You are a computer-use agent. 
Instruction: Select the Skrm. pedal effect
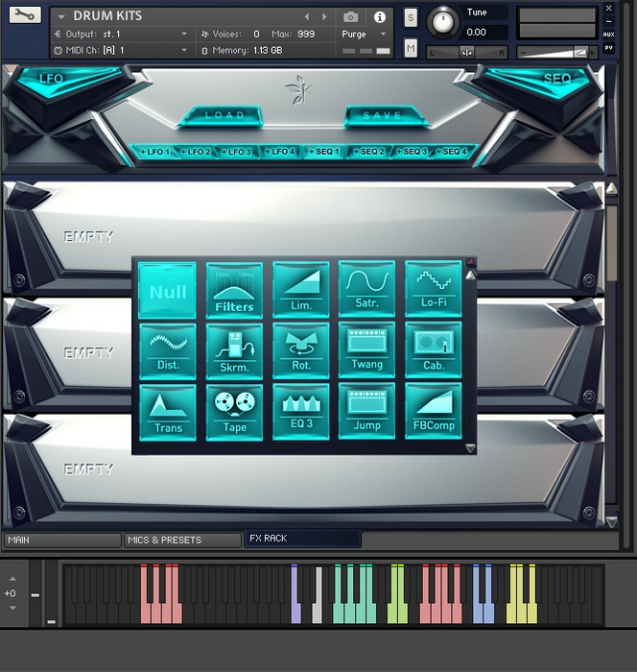[x=234, y=350]
